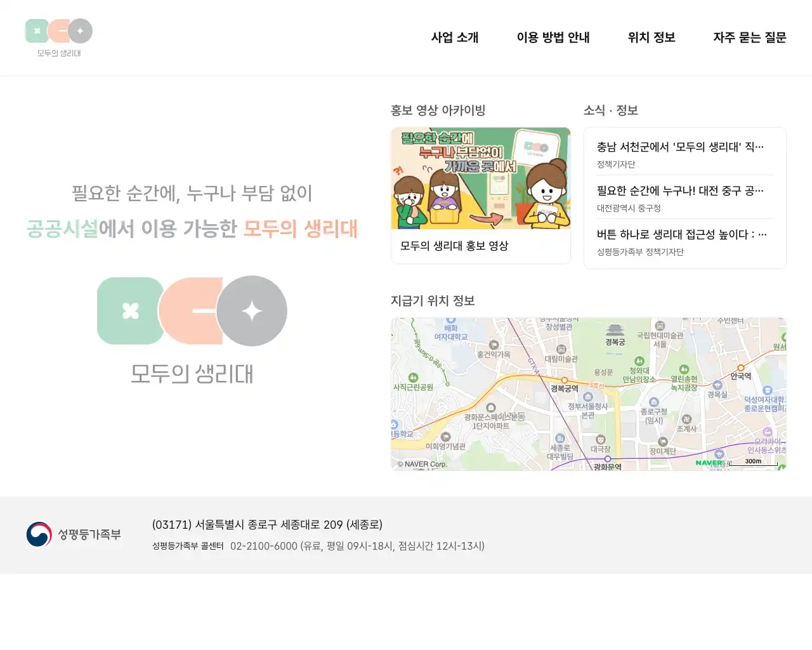Click the 사직근린공원 park icon on map

[x=413, y=378]
